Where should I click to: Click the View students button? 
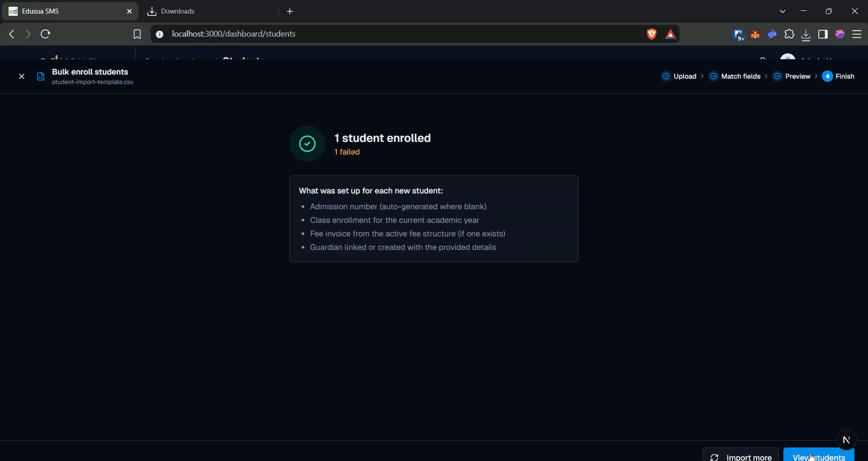819,455
